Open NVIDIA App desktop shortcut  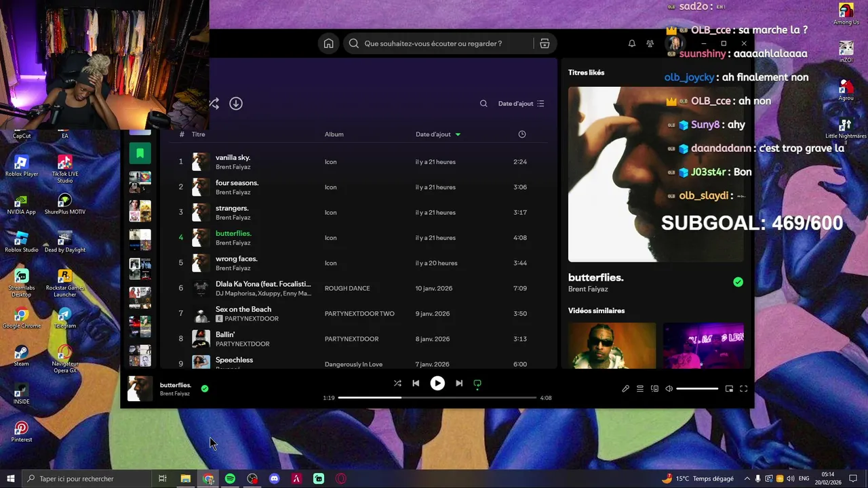click(x=22, y=204)
